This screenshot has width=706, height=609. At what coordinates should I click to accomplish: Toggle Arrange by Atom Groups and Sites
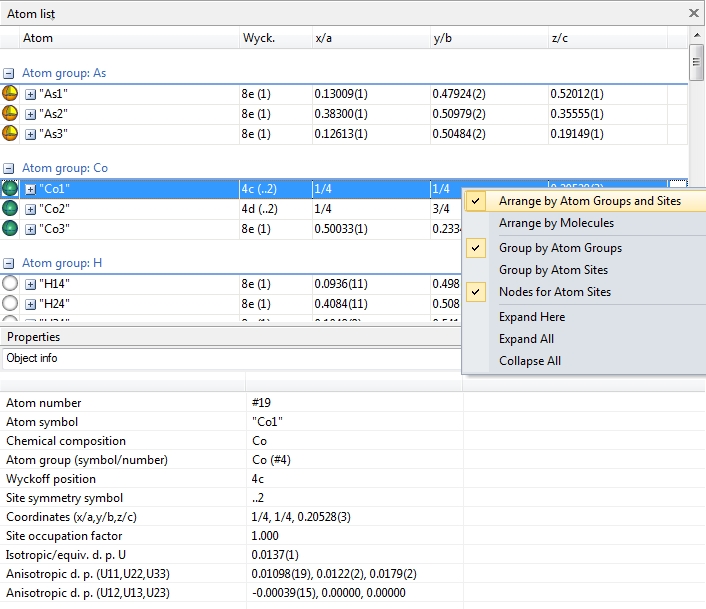pos(589,201)
